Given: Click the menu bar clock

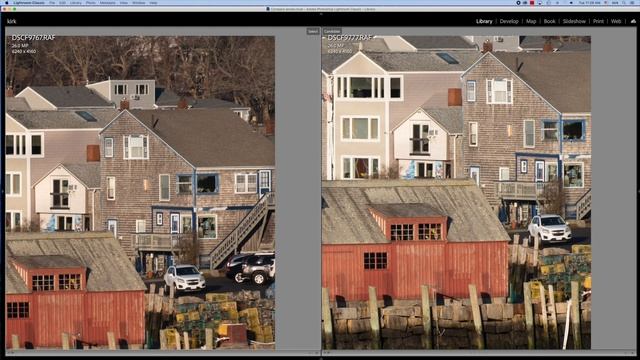Looking at the screenshot, I should [589, 3].
